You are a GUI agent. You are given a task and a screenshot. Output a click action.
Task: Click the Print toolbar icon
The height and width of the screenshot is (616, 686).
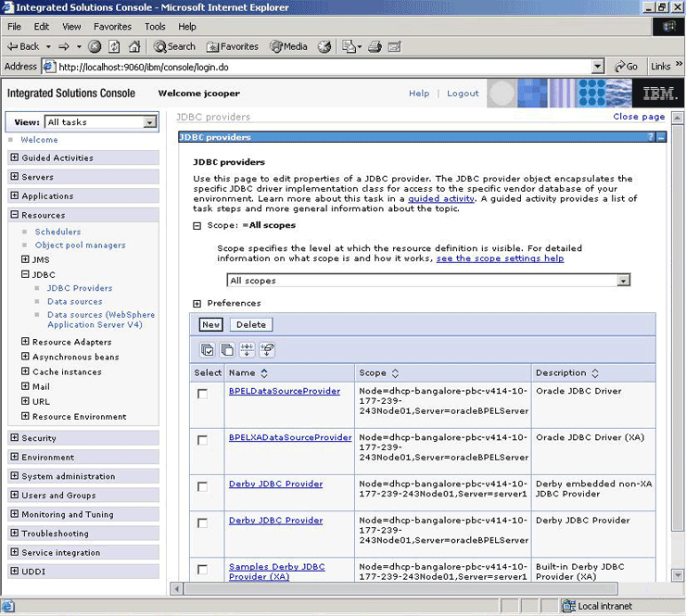click(x=375, y=46)
